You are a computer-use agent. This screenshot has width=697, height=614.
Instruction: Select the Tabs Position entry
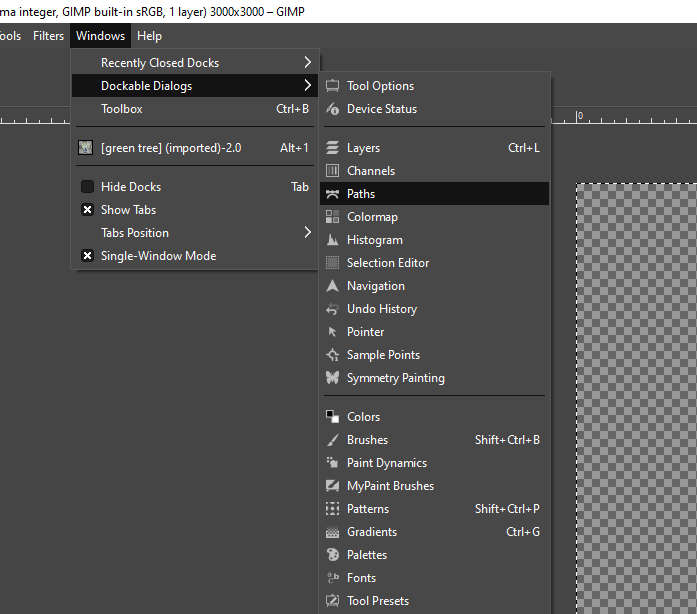(195, 233)
